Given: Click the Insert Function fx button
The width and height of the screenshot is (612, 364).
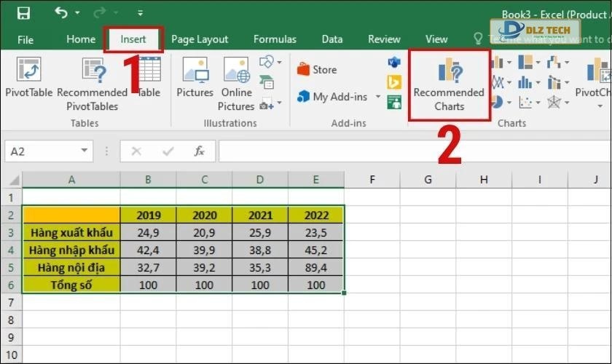Looking at the screenshot, I should click(199, 151).
